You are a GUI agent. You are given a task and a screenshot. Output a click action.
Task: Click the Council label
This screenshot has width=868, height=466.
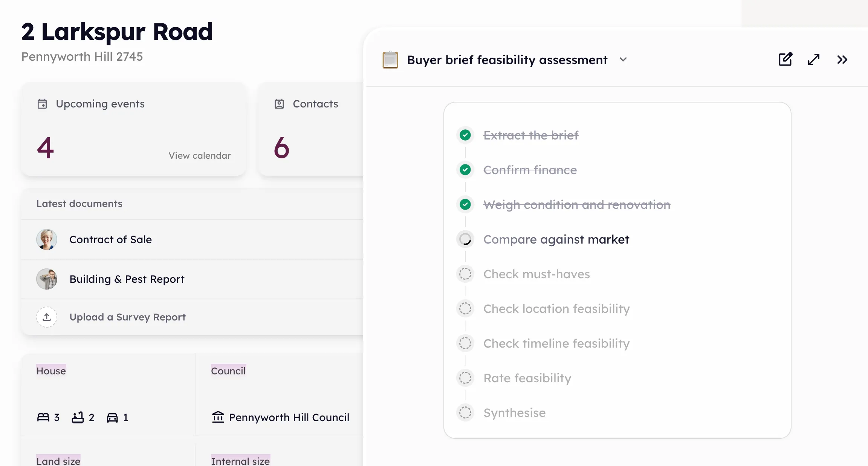click(x=228, y=371)
